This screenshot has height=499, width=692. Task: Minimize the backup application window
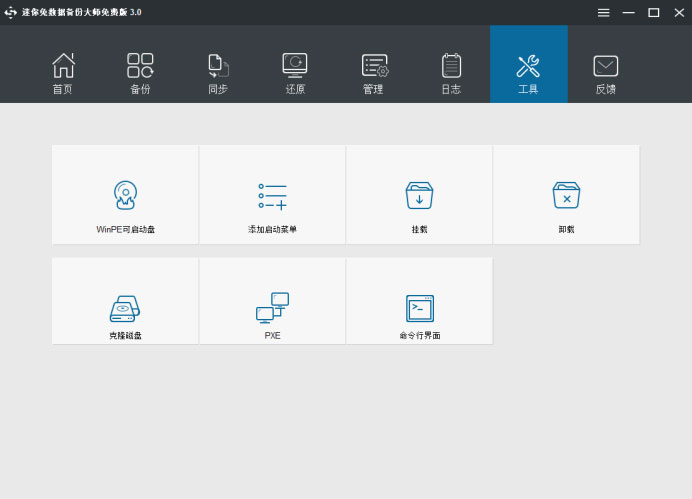tap(629, 12)
